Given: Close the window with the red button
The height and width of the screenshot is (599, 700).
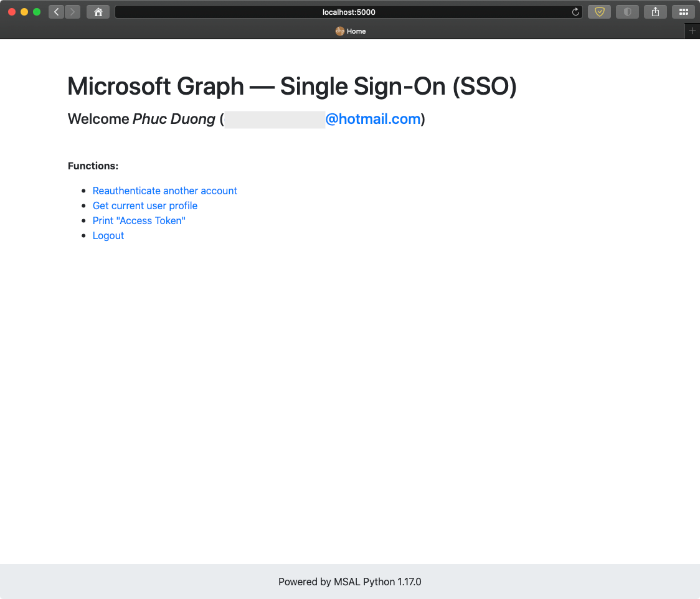Looking at the screenshot, I should pos(12,12).
